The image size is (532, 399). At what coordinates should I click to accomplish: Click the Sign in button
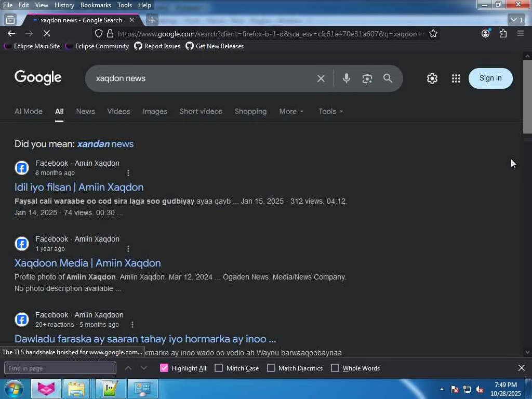coord(490,78)
